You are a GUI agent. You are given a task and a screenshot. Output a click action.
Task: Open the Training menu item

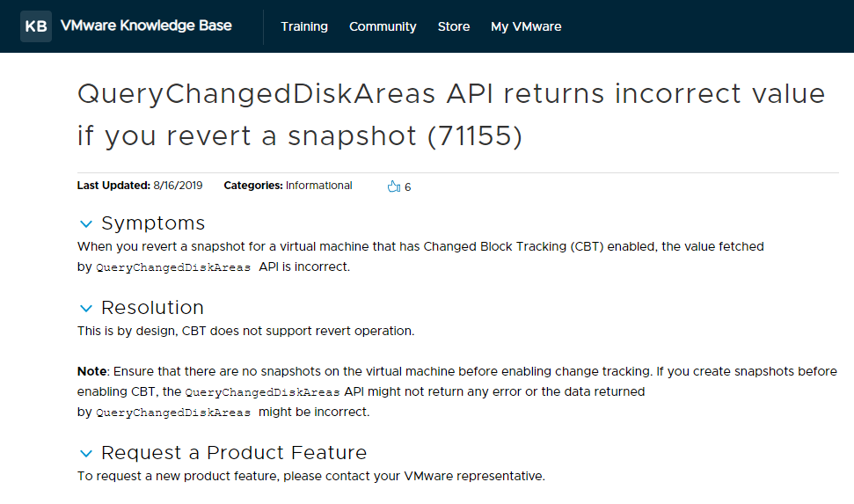pos(304,26)
